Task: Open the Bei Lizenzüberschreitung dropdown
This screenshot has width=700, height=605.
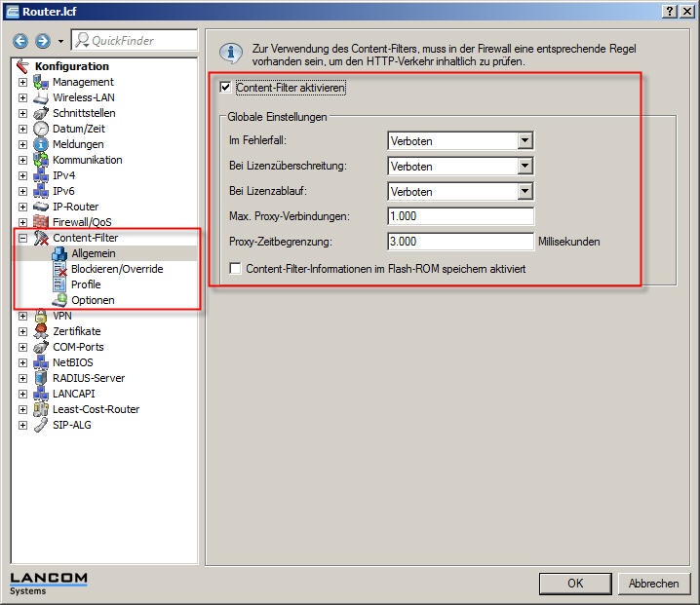Action: (x=525, y=167)
